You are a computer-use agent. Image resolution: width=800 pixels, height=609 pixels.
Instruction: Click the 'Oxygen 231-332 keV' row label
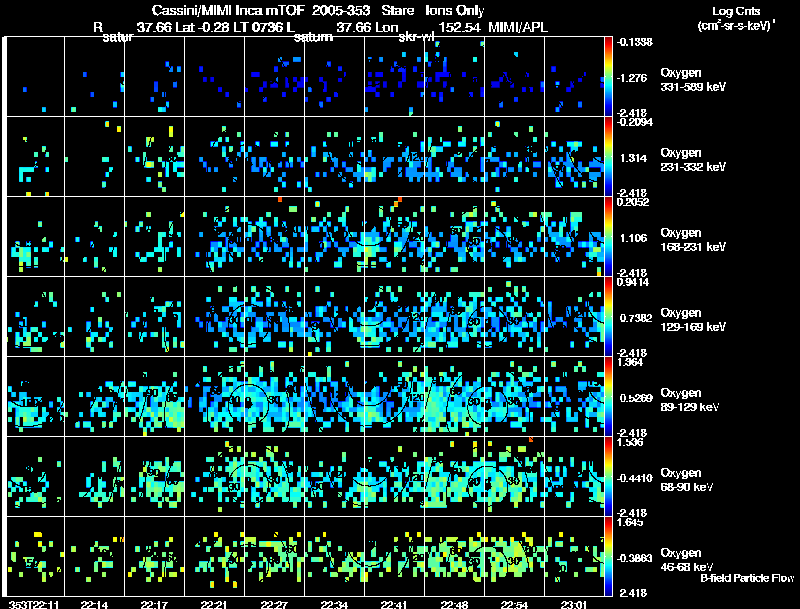pos(693,160)
